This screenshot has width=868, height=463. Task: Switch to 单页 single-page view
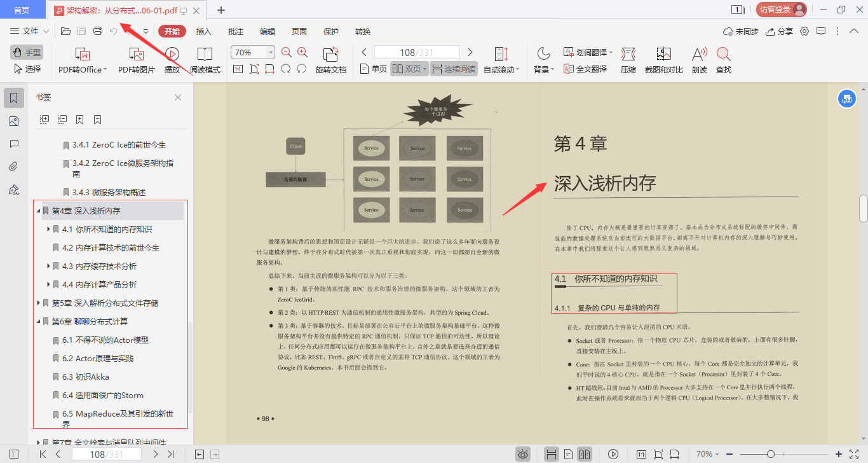[x=374, y=69]
